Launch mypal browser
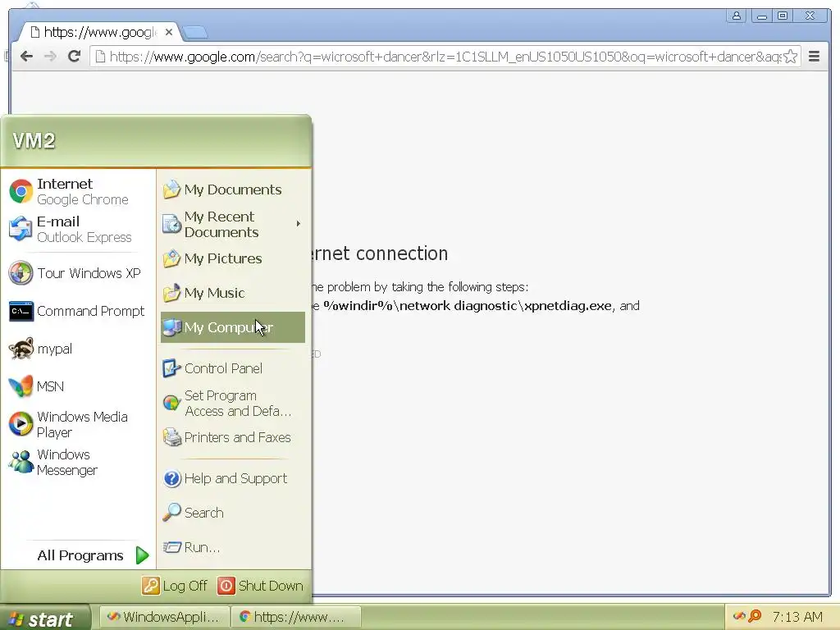The width and height of the screenshot is (840, 630). tap(78, 349)
